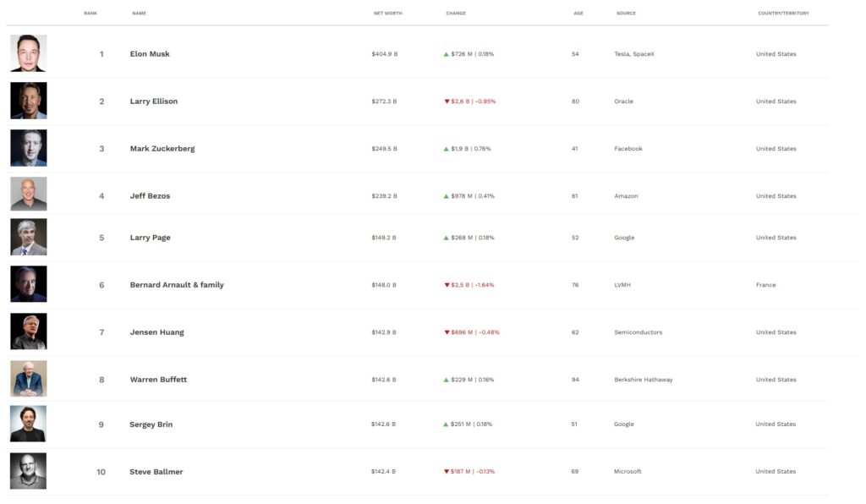Open Mark Zuckerberg's profile photo
Viewport: 866px width, 504px height.
29,148
